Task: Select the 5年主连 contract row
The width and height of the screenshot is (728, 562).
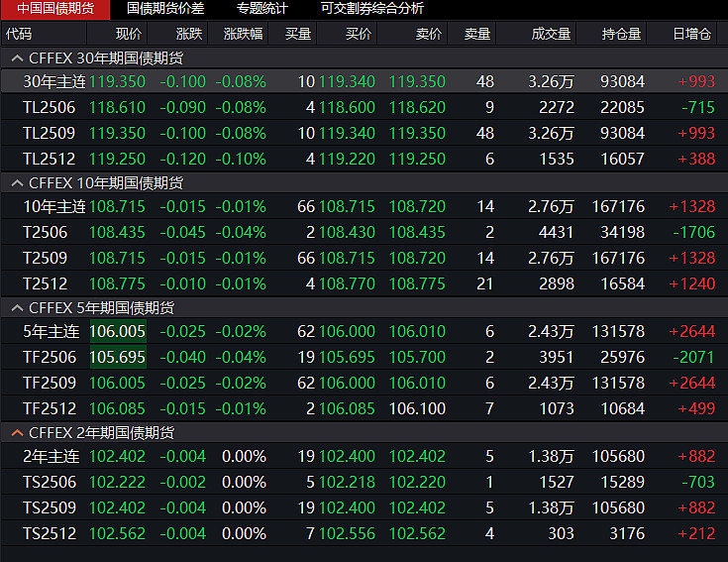Action: [364, 332]
